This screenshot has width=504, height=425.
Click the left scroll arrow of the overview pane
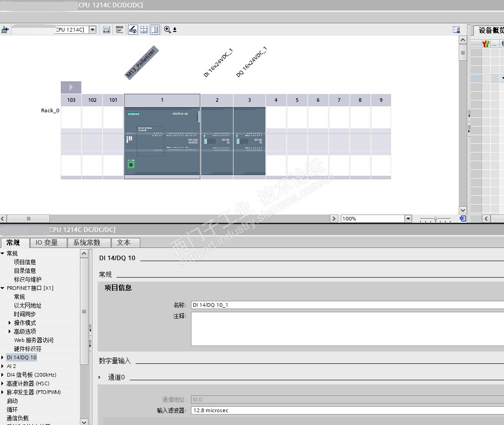tap(486, 219)
